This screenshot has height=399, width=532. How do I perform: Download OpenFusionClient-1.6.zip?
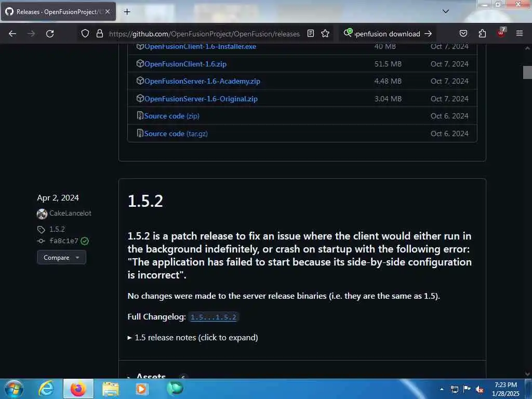[185, 64]
